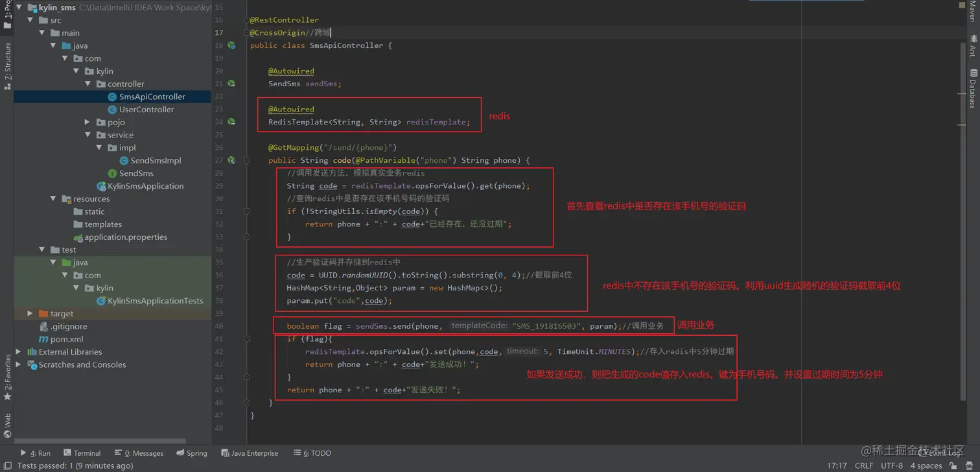Click the autowired gutter icon on line 24

(231, 122)
